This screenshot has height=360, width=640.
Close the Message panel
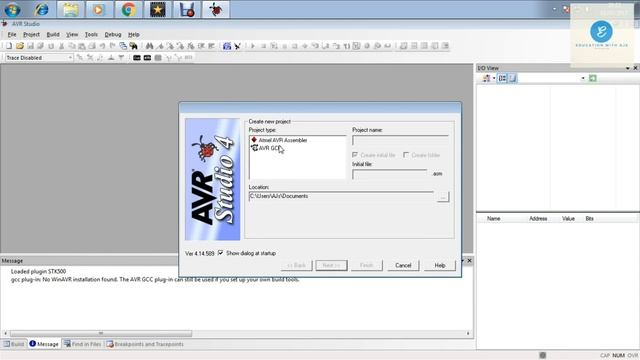469,260
